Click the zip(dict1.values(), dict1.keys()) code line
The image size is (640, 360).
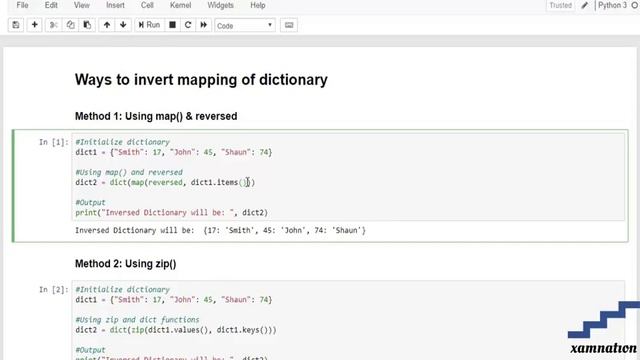coord(176,330)
